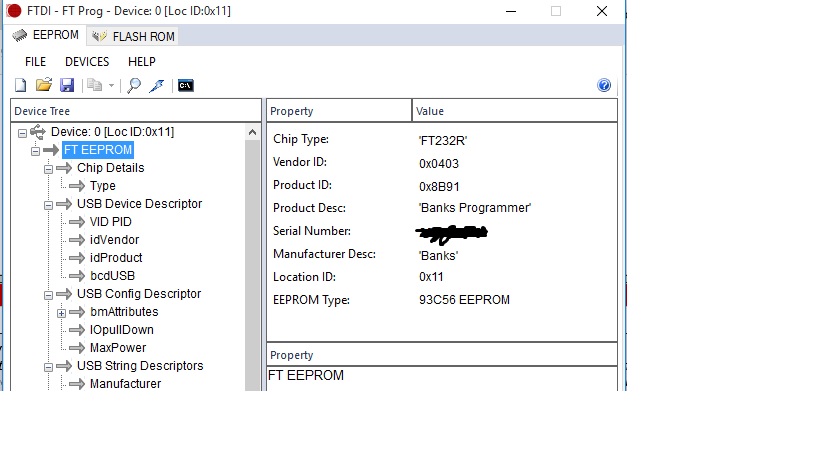Scan and parse with magnifier icon
The width and height of the screenshot is (819, 460).
tap(134, 85)
